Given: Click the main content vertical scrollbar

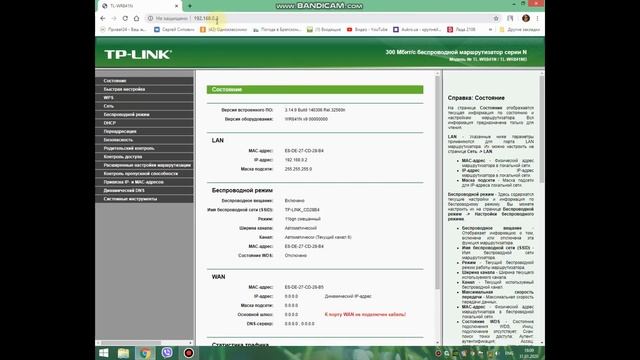Looking at the screenshot, I should tap(438, 184).
